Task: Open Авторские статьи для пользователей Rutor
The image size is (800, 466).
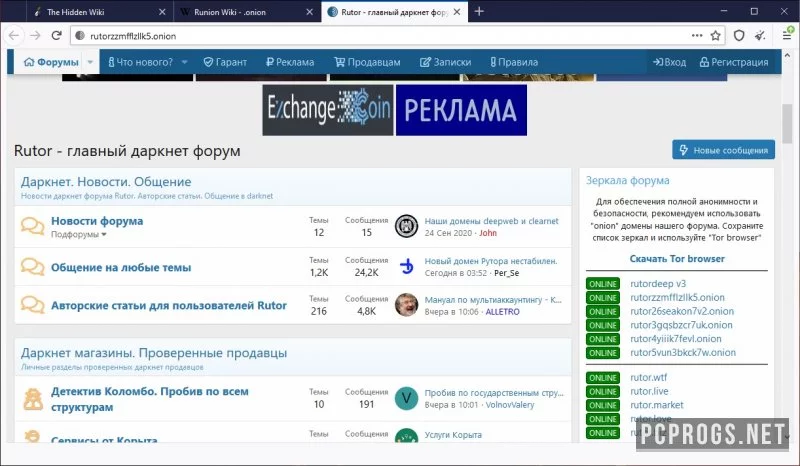Action: click(x=169, y=305)
